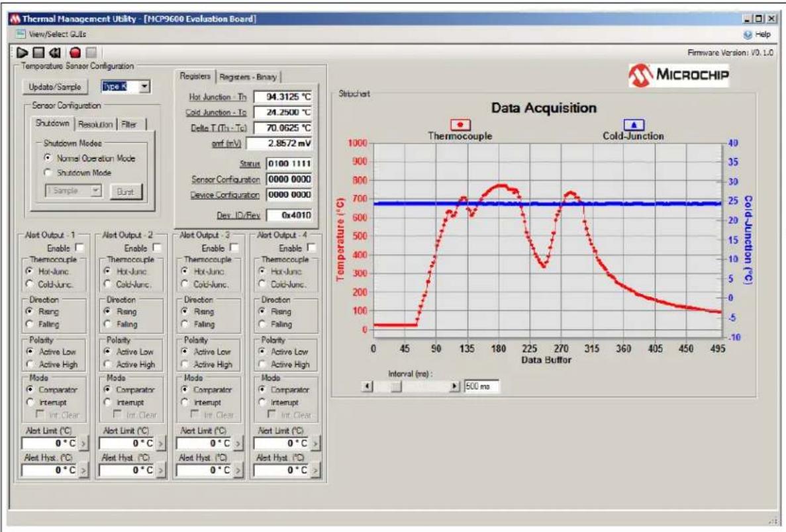Click the Alert Output 1 Alert Limit field

tap(50, 443)
